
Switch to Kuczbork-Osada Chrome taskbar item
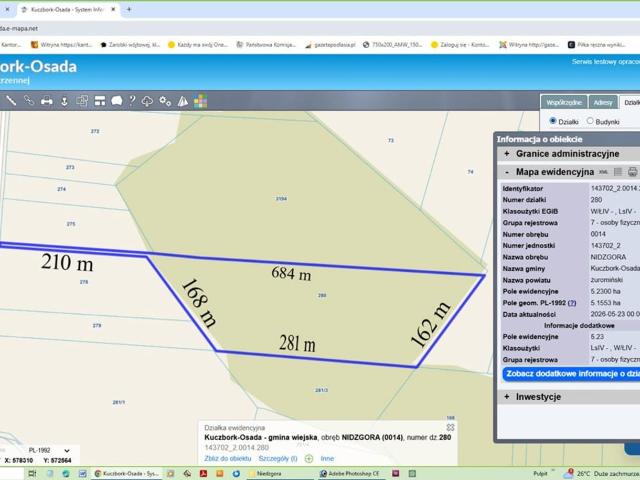[x=127, y=473]
